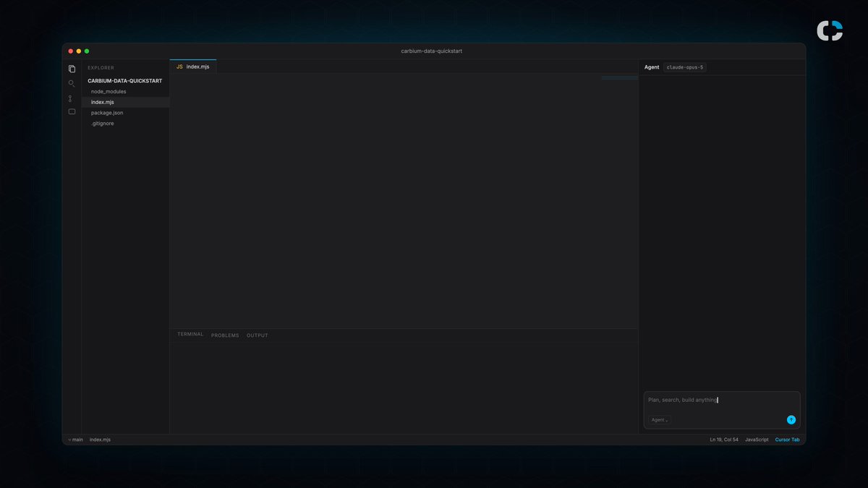Screen dimensions: 868x488
Task: Click the macOS green maximize window button
Action: coord(87,51)
